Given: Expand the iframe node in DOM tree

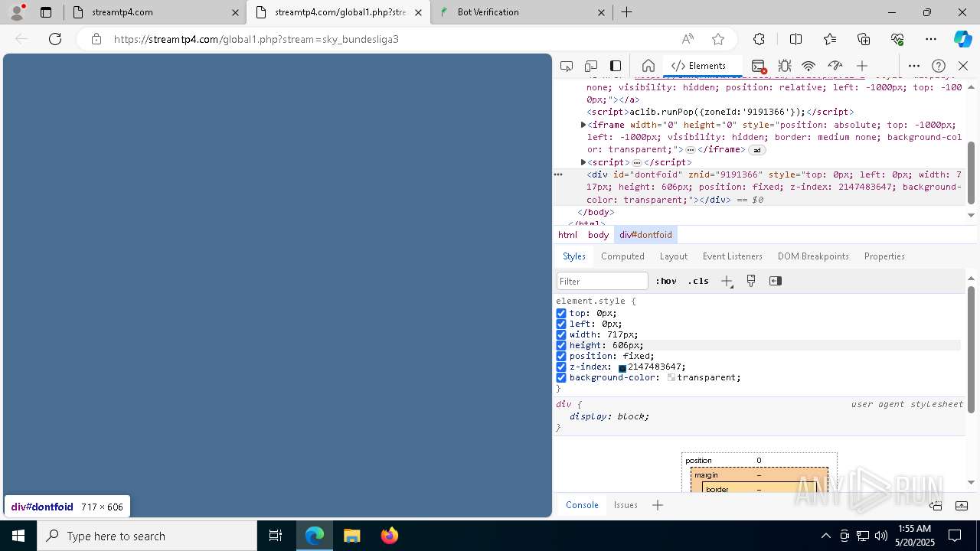Looking at the screenshot, I should [583, 125].
